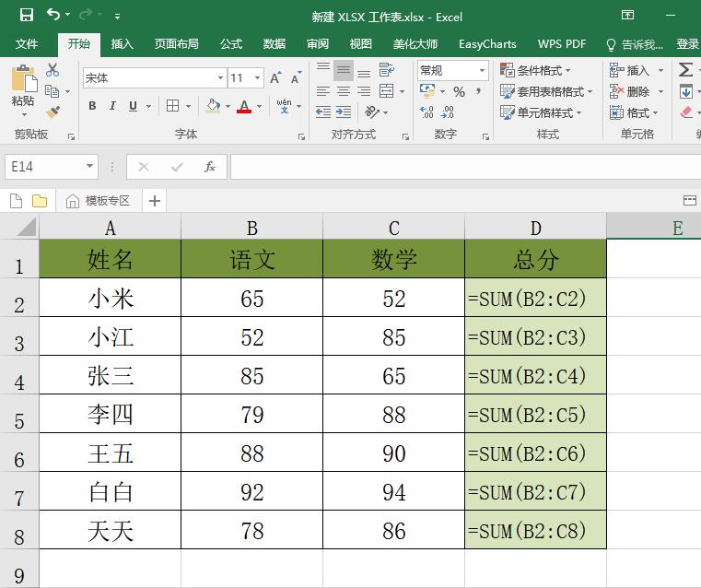Open the 模板专区 template tab
Screen dimensions: 701x588
tap(99, 201)
